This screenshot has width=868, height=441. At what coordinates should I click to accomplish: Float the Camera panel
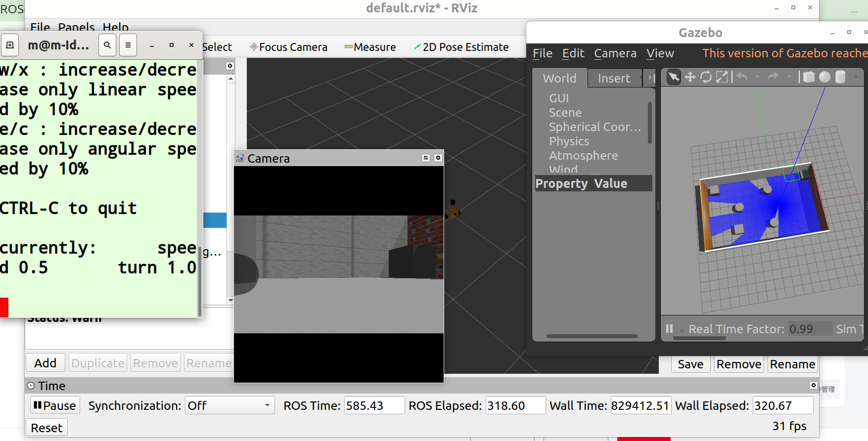pos(426,158)
